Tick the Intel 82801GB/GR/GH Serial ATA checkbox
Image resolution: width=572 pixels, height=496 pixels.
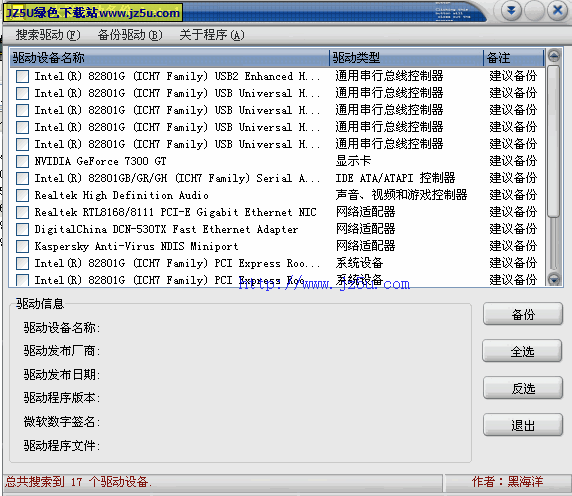[x=23, y=179]
